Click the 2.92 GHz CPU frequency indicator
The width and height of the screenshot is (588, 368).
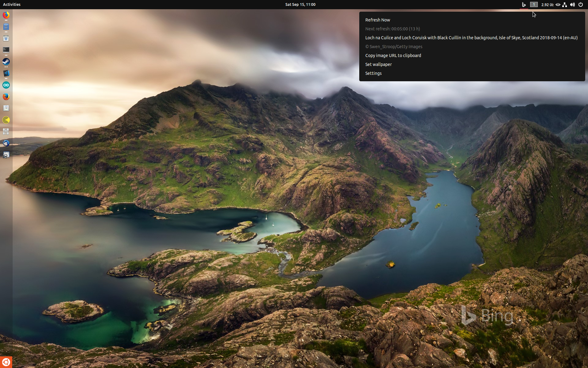547,5
